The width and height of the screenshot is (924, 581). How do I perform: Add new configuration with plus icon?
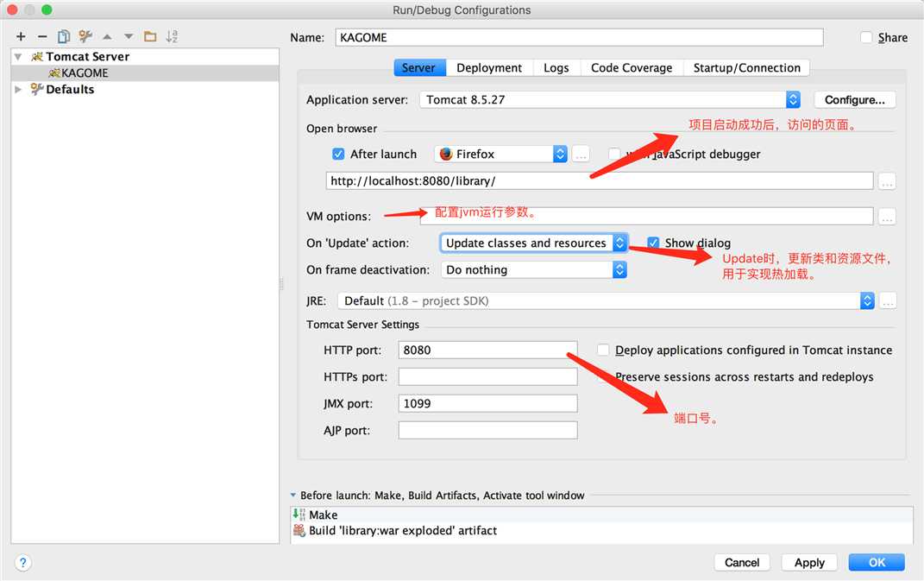[21, 36]
